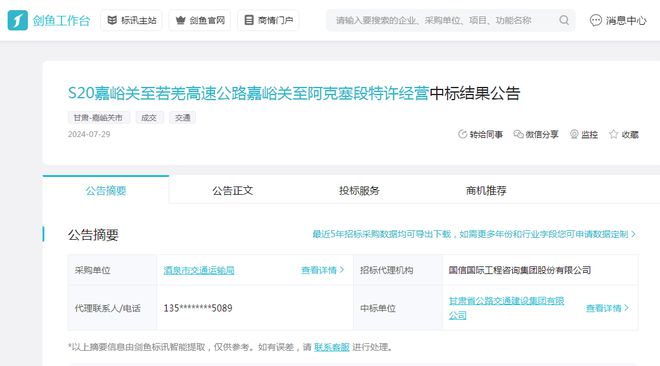Open 甘肃省公路交通建设集团有限公司 winner link
The width and height of the screenshot is (660, 366).
coord(506,308)
